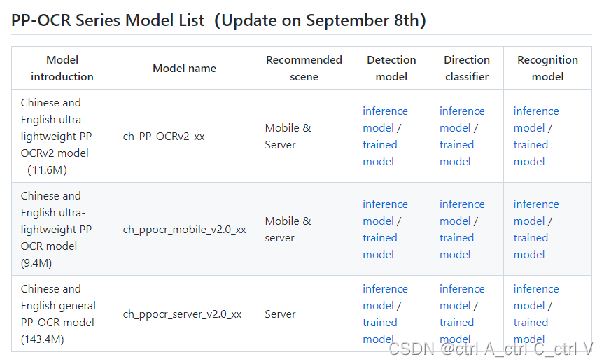The height and width of the screenshot is (364, 604).
Task: Open mobile v2.0 detection trained model link
Action: point(379,246)
